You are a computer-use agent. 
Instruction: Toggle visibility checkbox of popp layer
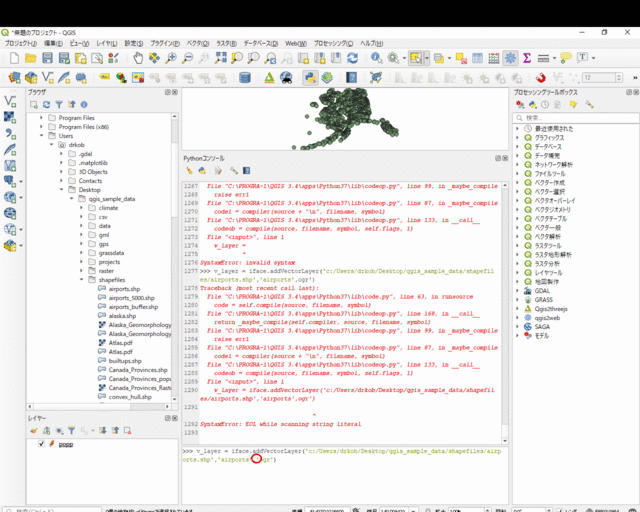point(41,443)
